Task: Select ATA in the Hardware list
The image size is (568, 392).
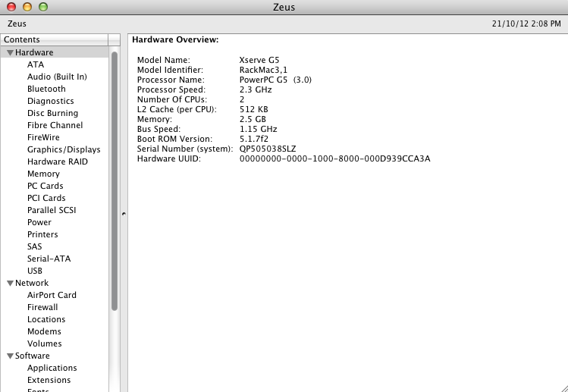Action: [x=36, y=64]
